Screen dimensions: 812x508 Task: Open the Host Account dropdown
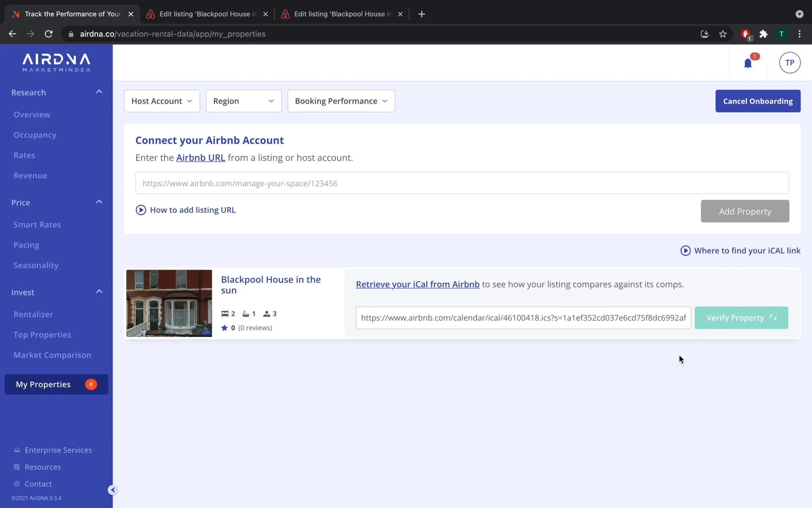(162, 101)
